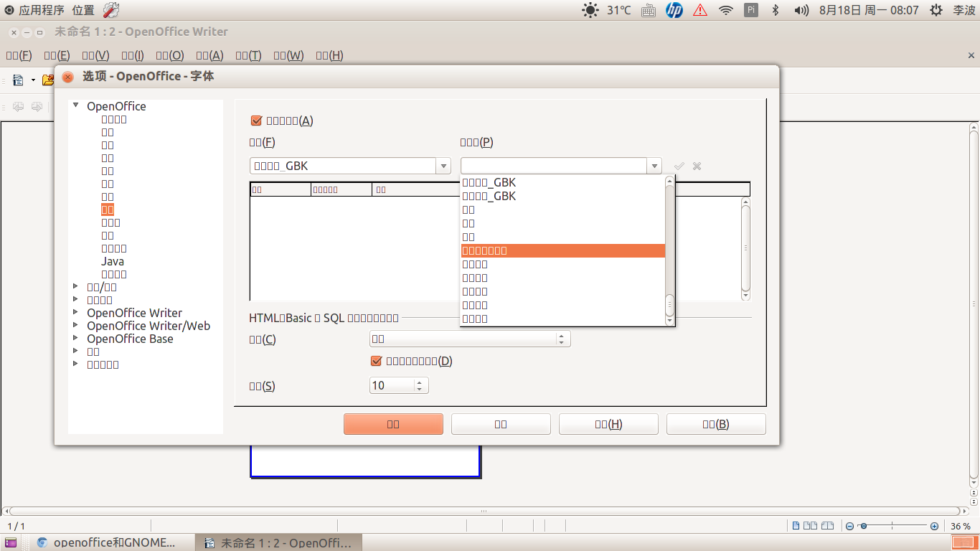Screen dimensions: 980x551
Task: Click the orange highlighted item in the options tree
Action: [x=108, y=209]
